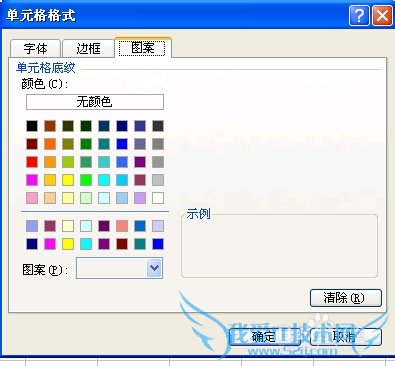The height and width of the screenshot is (366, 395).
Task: Pick the sea green color swatch
Action: (x=86, y=162)
